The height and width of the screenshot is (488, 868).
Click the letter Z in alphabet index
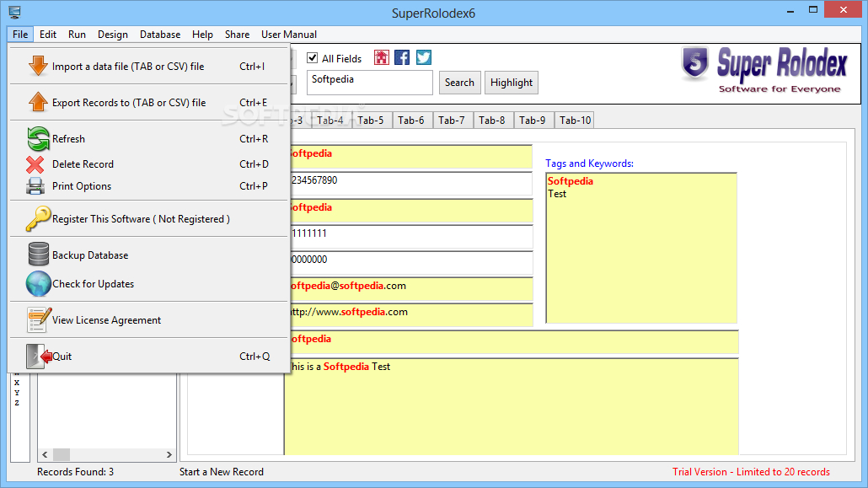pos(17,403)
